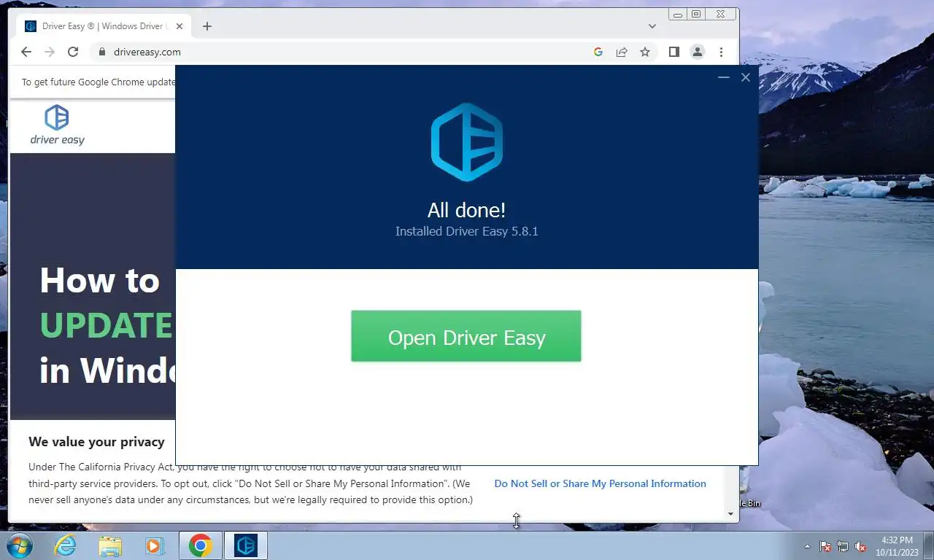
Task: Switch to Driver Easy taskbar button
Action: (246, 545)
